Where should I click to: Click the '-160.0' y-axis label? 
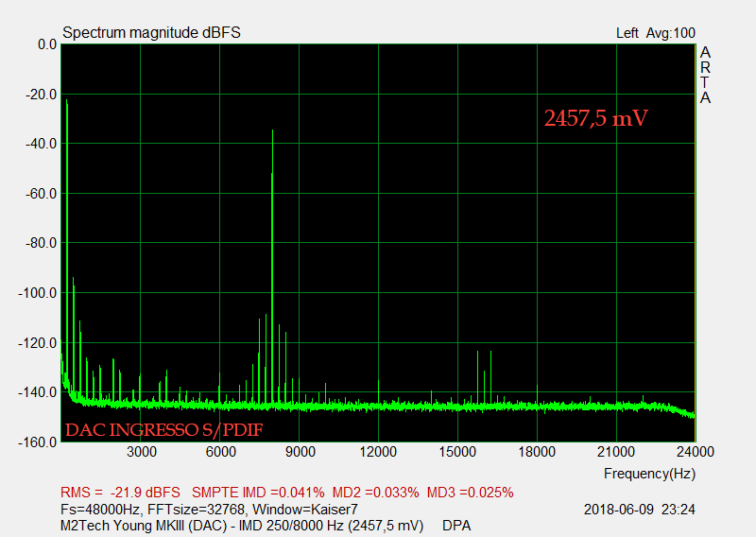[x=38, y=442]
